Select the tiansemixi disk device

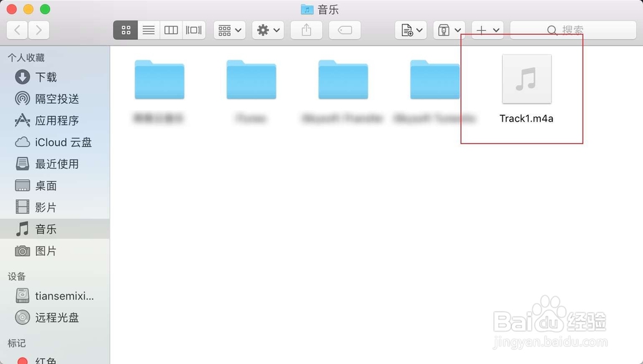click(55, 295)
